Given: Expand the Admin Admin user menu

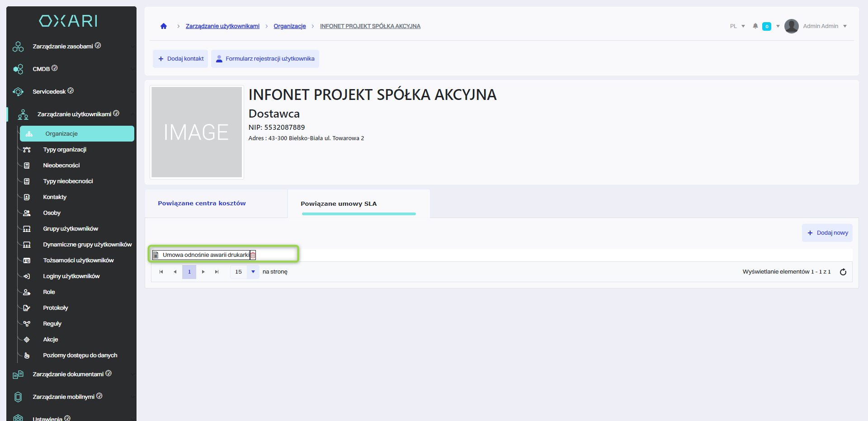Looking at the screenshot, I should point(844,26).
